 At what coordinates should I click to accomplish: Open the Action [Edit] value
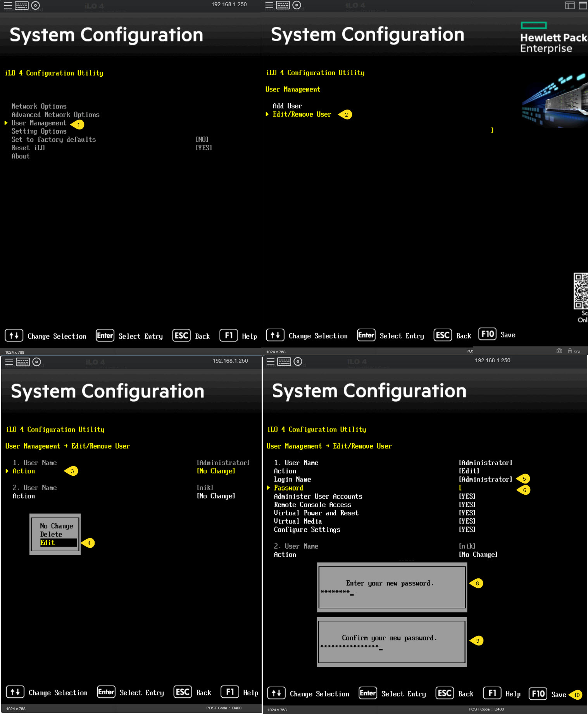pos(469,471)
